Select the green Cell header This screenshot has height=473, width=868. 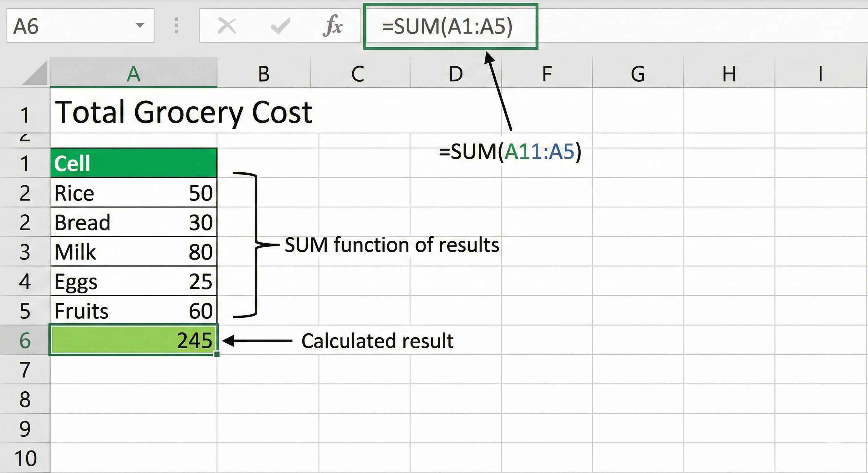133,163
